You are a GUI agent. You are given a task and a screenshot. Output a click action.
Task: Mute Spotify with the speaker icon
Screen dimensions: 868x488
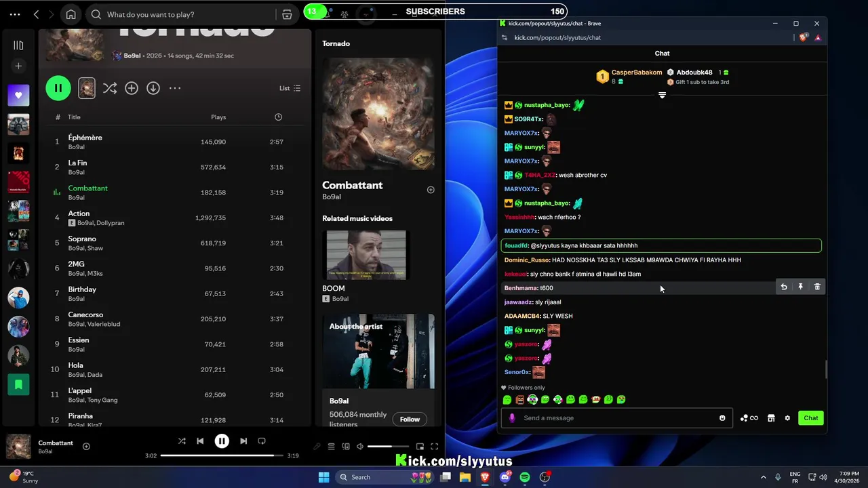click(x=360, y=447)
